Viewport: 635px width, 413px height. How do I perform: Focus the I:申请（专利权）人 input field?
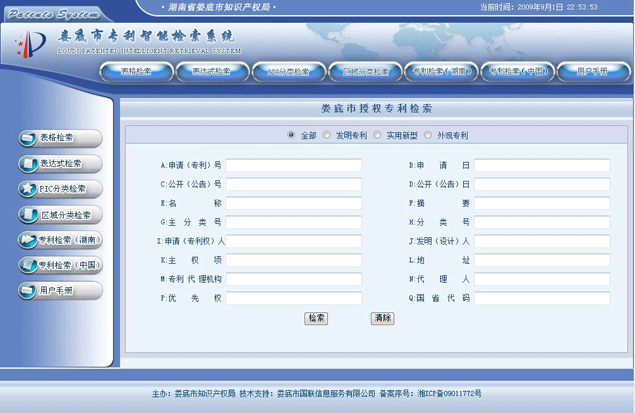pos(294,241)
